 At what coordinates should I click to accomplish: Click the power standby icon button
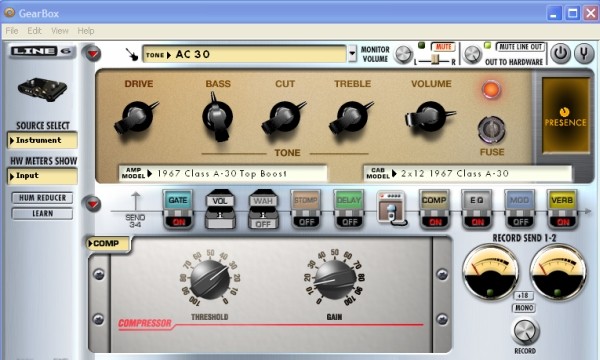(x=561, y=54)
